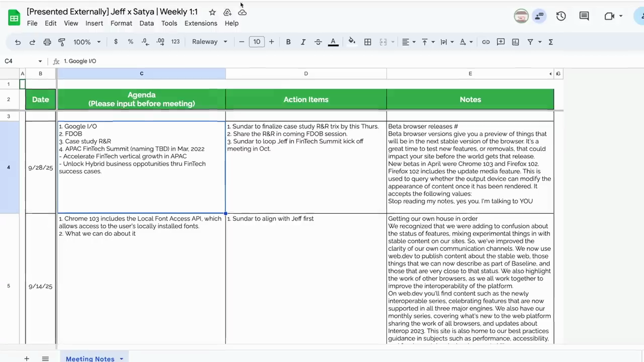Open text wrapping dropdown
This screenshot has height=362, width=644.
[x=447, y=42]
